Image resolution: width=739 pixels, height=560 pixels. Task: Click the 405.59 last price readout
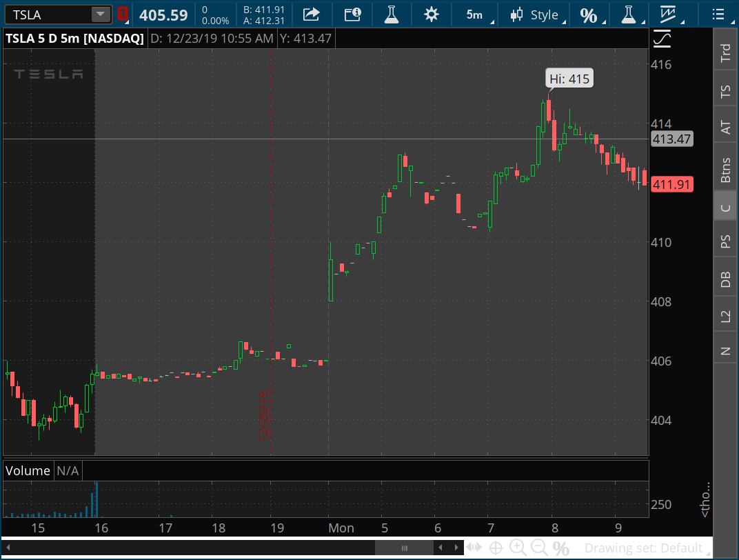click(x=163, y=16)
